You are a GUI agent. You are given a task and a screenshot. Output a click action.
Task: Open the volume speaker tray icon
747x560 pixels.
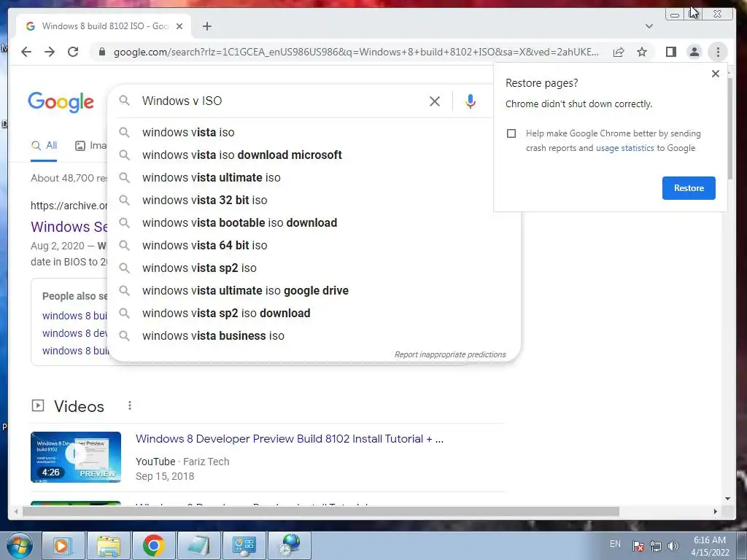tap(673, 546)
